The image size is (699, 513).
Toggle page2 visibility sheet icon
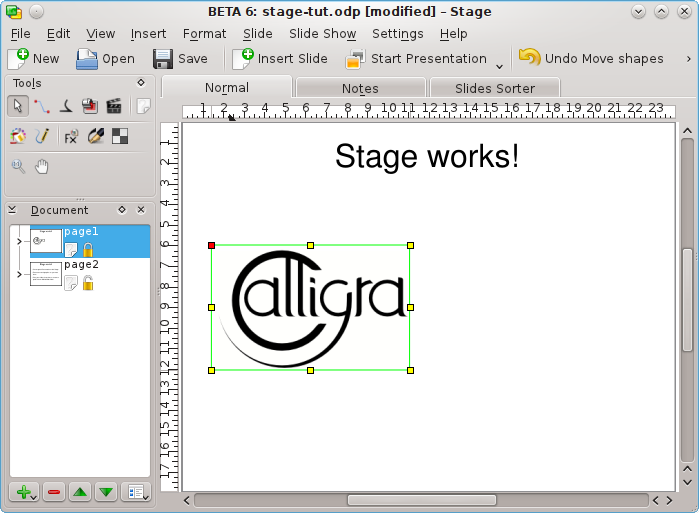point(71,283)
